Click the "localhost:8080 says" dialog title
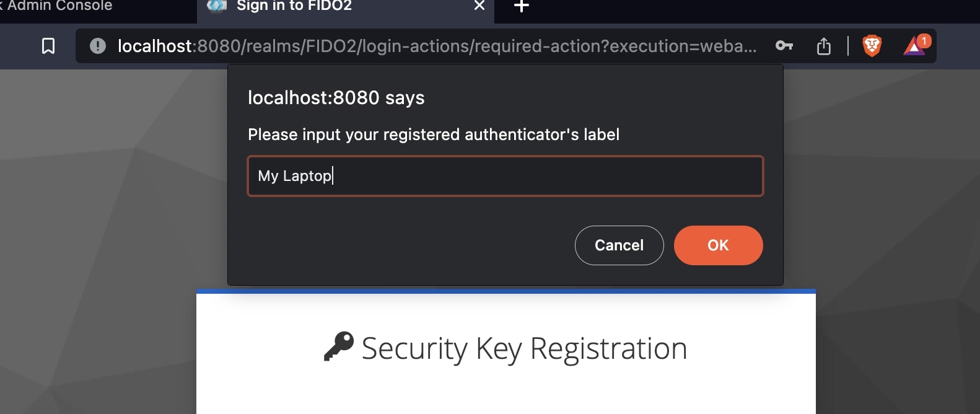980x414 pixels. [336, 98]
